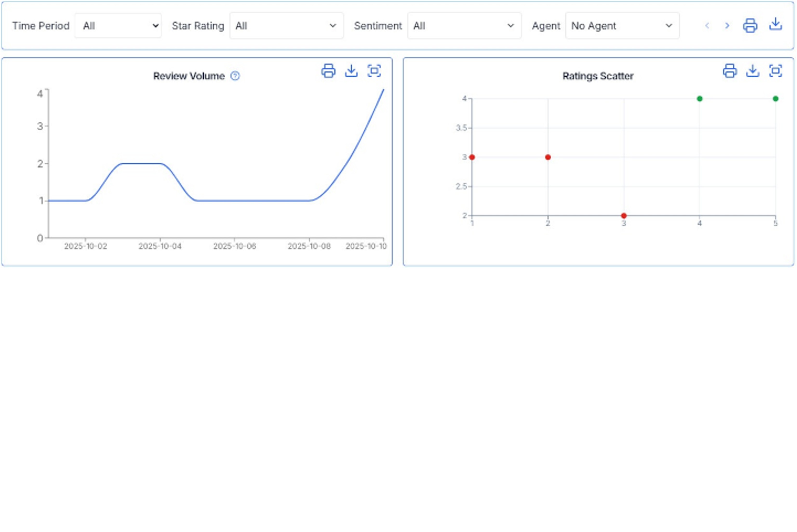Viewport: 797px width, 532px height.
Task: Expand Ratings Scatter chart to fullscreen
Action: (775, 71)
